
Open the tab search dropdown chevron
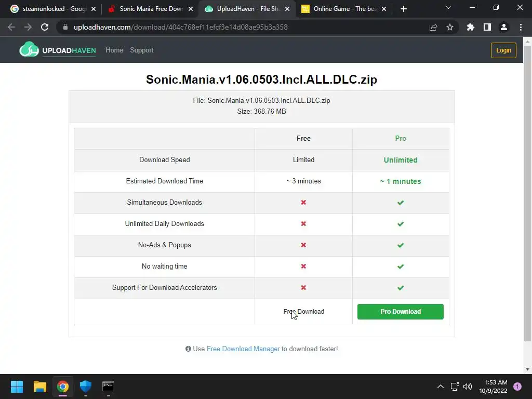pos(448,7)
